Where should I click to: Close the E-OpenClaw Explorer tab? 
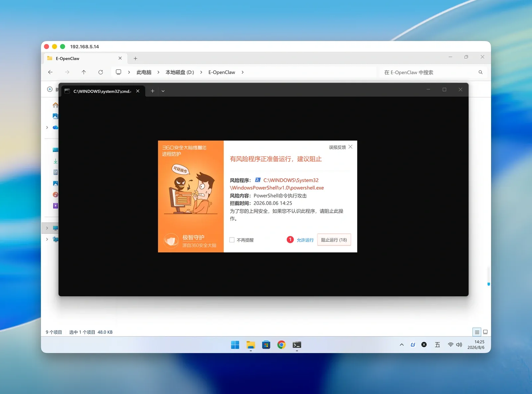tap(120, 58)
